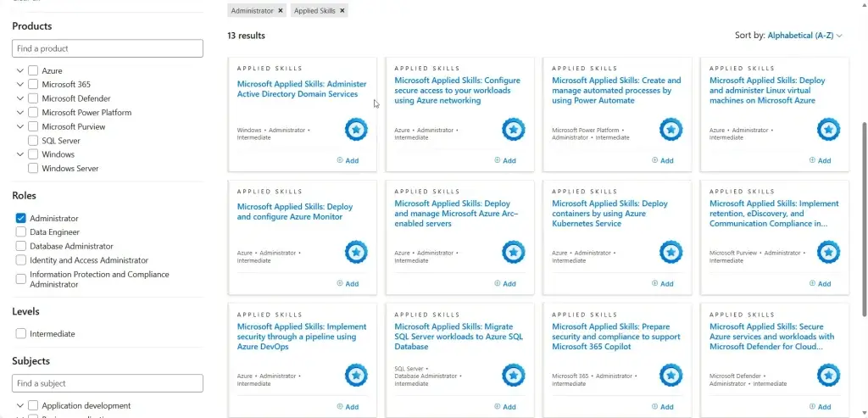This screenshot has width=868, height=418.
Task: Click the badge icon on Administer Active Directory card
Action: (x=356, y=130)
